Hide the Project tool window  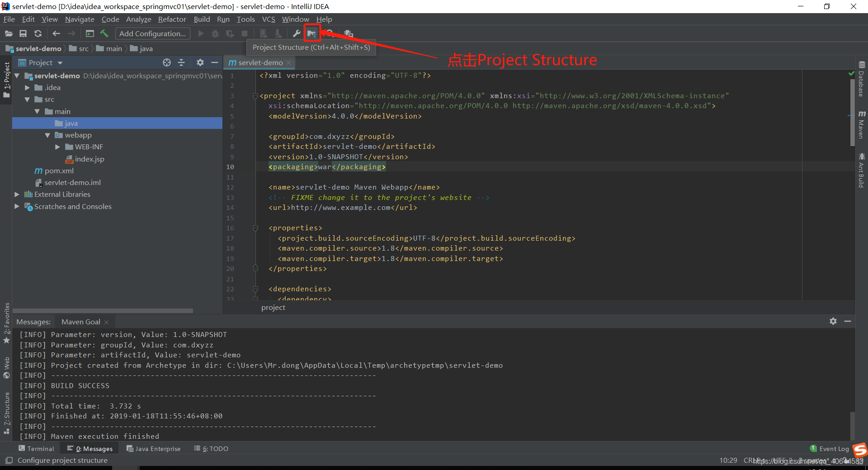pyautogui.click(x=215, y=62)
